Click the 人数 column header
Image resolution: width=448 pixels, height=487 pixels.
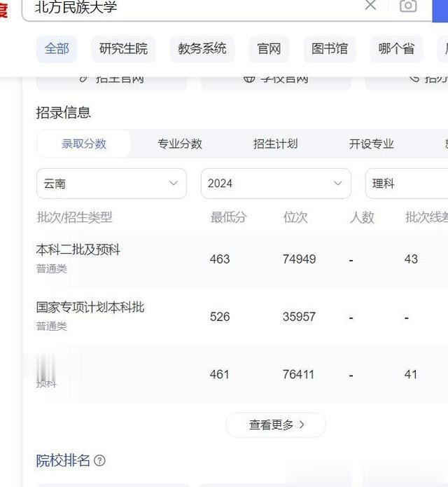point(362,217)
